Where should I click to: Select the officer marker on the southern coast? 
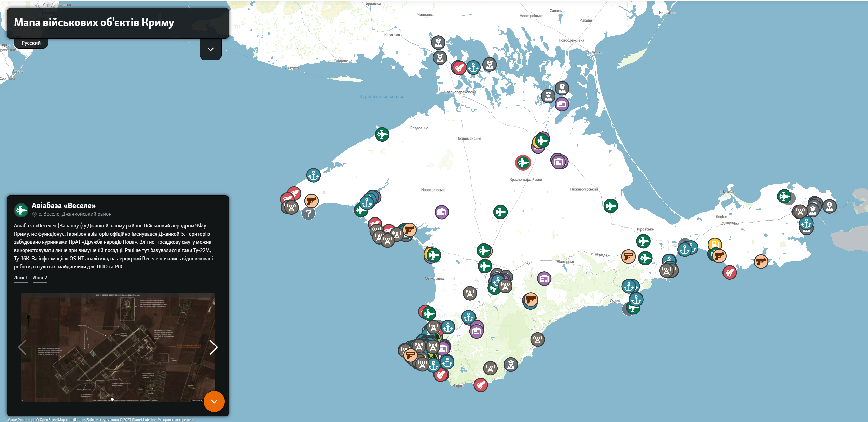[511, 365]
